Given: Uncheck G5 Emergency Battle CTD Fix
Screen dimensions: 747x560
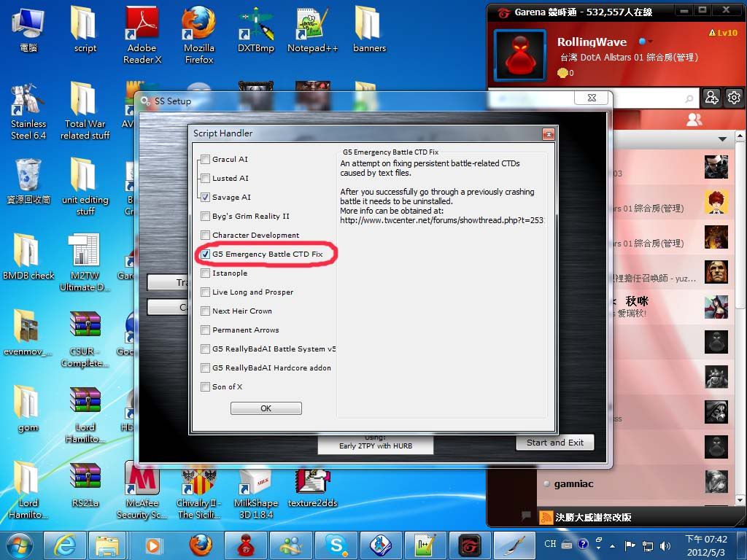Looking at the screenshot, I should [206, 254].
